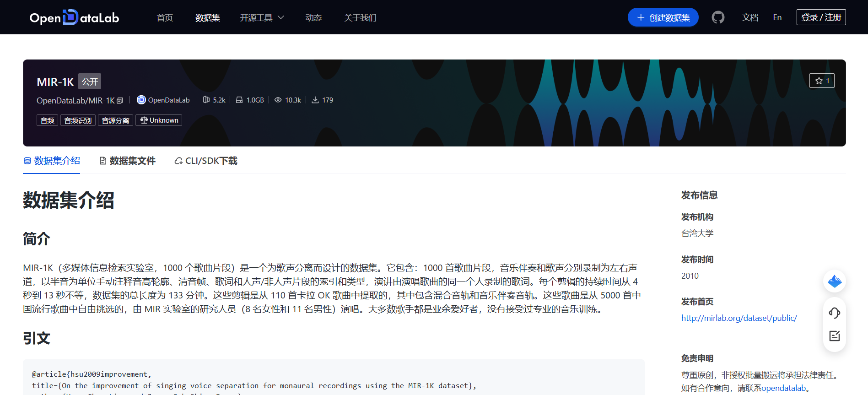Open the GitHub icon link

pos(718,17)
